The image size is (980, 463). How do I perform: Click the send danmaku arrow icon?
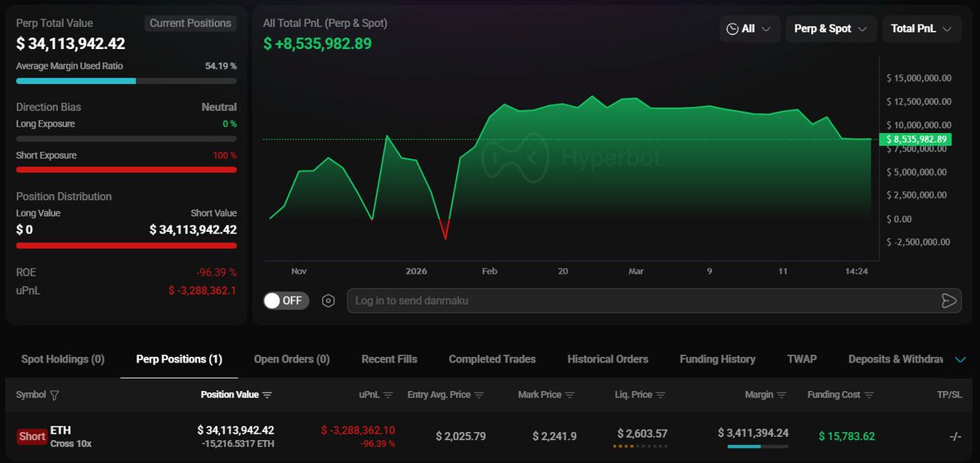pyautogui.click(x=949, y=301)
